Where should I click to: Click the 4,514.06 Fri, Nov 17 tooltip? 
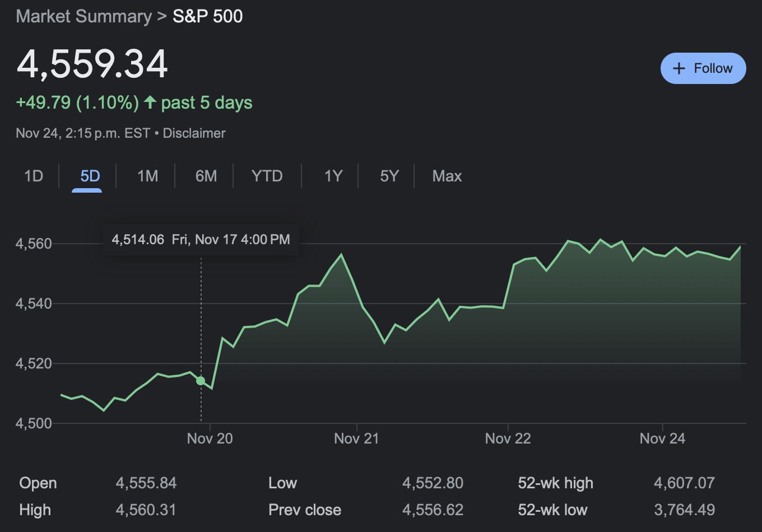(201, 240)
